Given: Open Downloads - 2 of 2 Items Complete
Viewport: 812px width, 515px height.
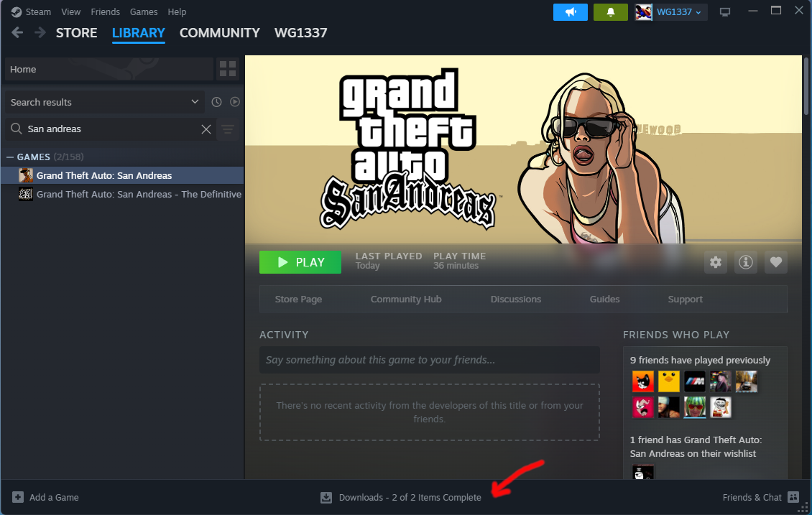Looking at the screenshot, I should coord(410,497).
